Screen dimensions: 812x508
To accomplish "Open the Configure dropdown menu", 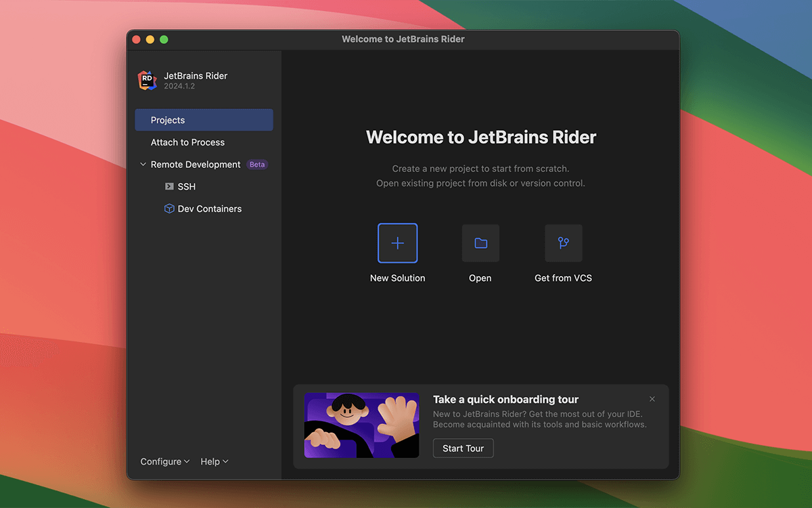I will 165,461.
